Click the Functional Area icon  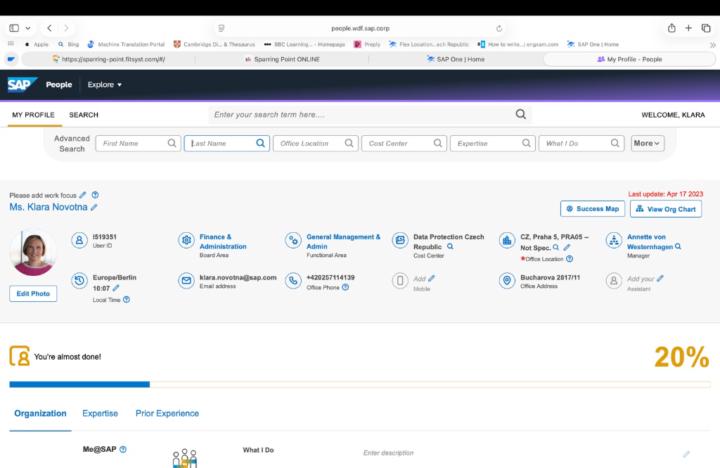[x=293, y=240]
